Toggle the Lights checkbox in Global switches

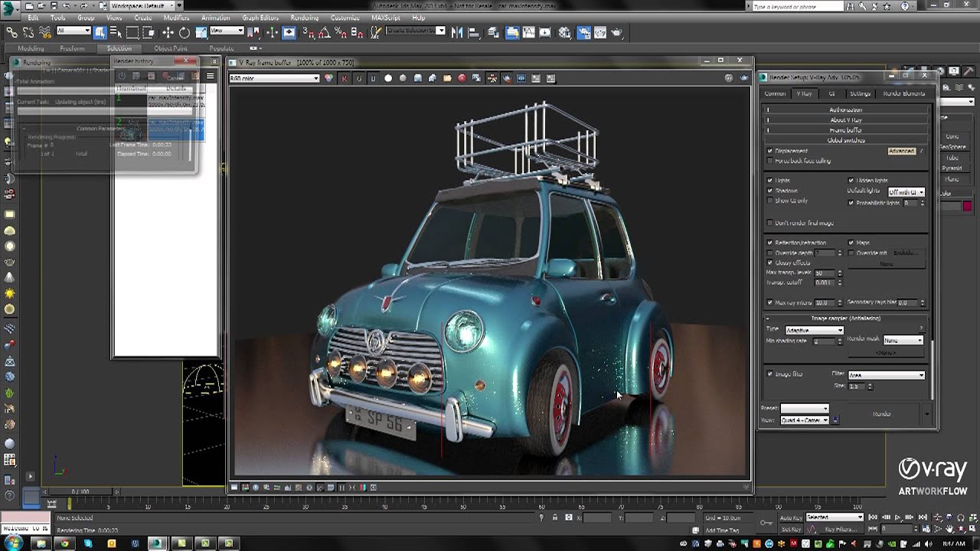(x=770, y=181)
